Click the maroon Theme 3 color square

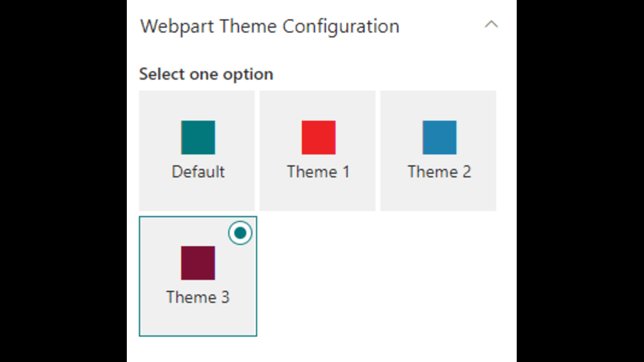coord(198,263)
